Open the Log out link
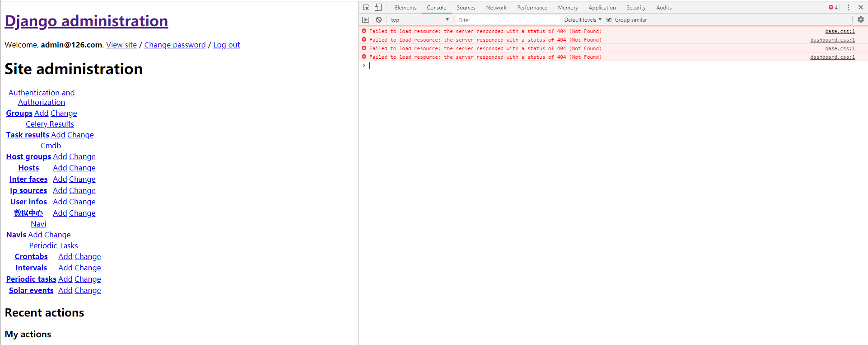Viewport: 868px width, 345px height. 226,45
